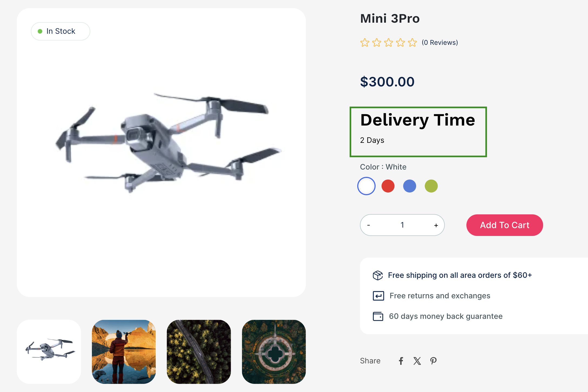Share product on Pinterest icon

point(433,361)
